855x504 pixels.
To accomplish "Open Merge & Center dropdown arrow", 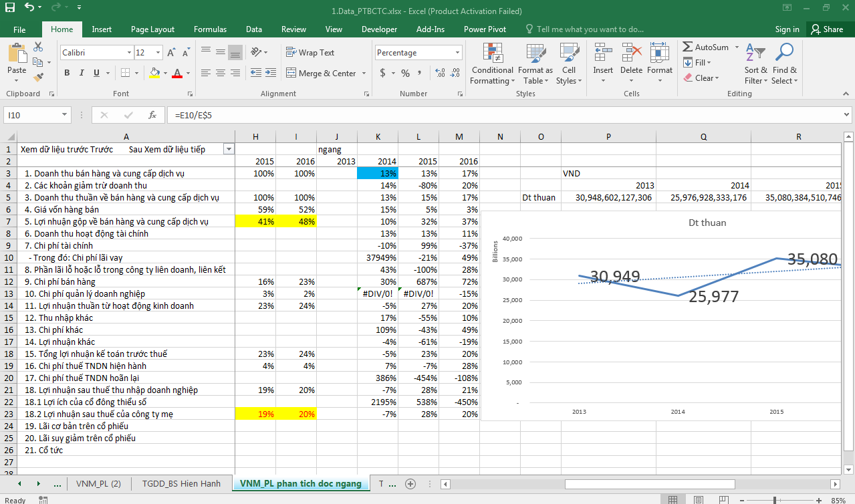I will [x=364, y=73].
